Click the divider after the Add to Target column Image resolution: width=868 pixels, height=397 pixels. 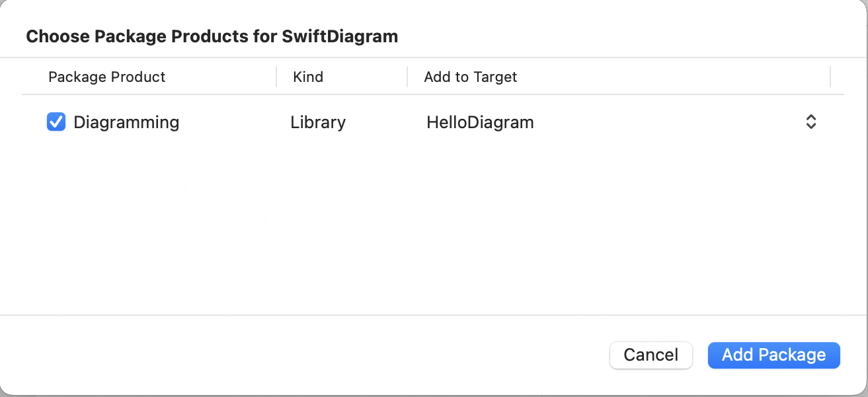[830, 77]
